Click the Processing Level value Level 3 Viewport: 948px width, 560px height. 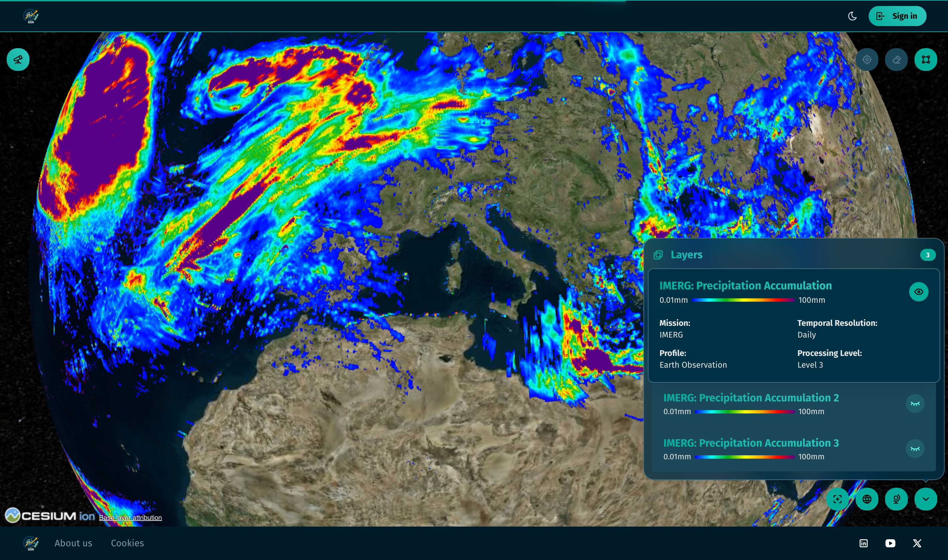coord(810,365)
